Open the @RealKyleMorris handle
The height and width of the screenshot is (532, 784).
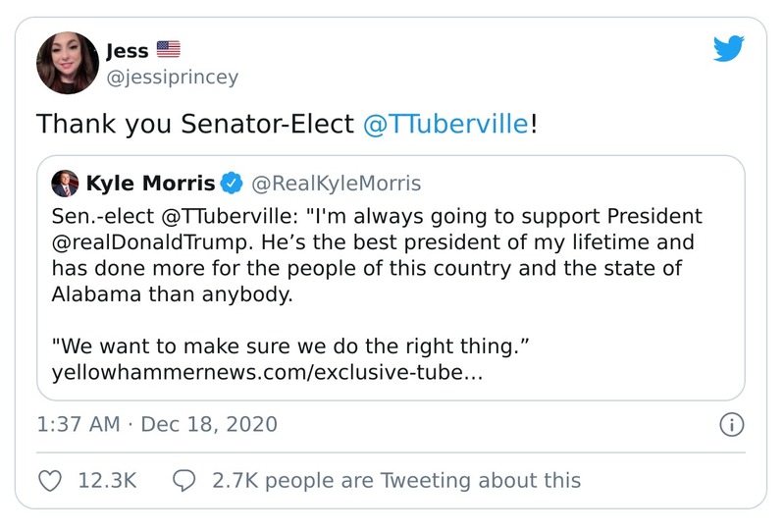[337, 183]
